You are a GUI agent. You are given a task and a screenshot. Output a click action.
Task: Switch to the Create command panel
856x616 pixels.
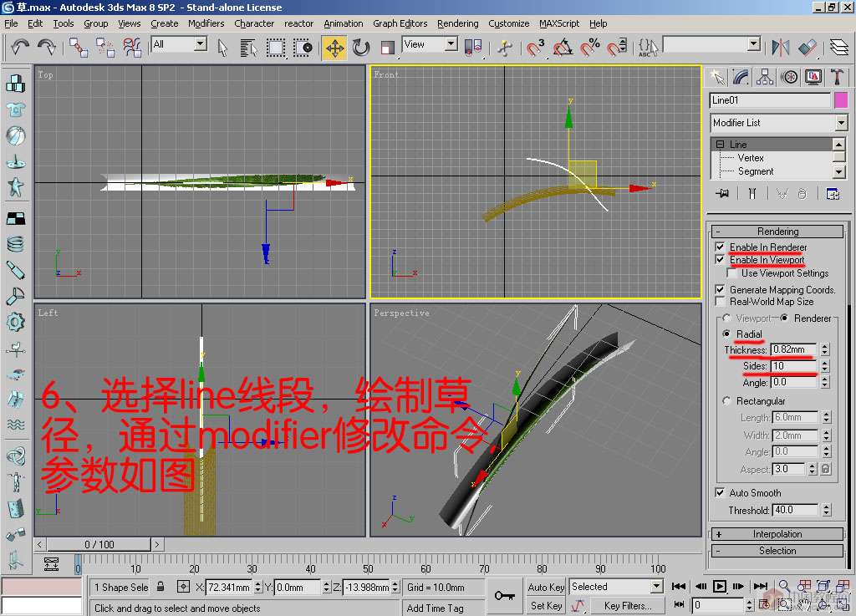[x=717, y=78]
